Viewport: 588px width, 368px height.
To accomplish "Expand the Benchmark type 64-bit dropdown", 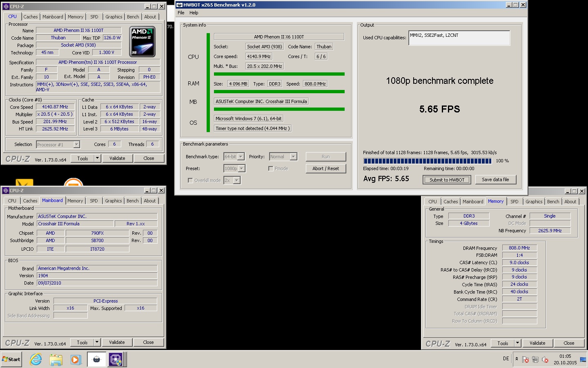I will click(241, 157).
